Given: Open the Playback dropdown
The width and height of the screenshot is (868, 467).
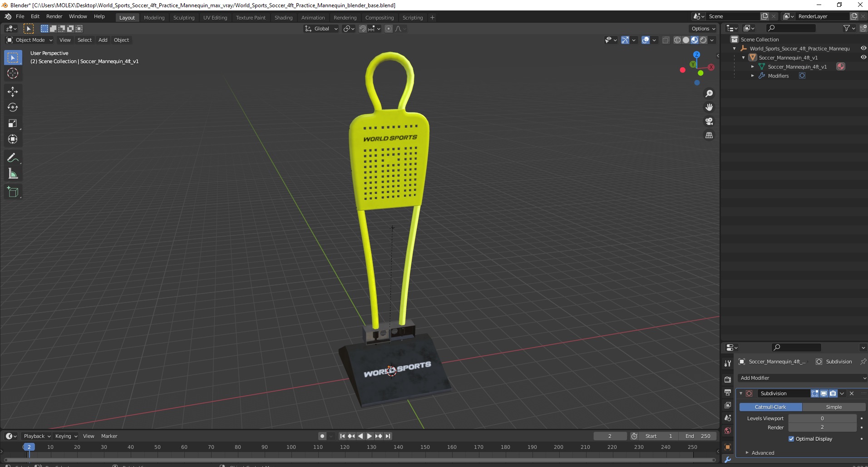Looking at the screenshot, I should coord(37,436).
